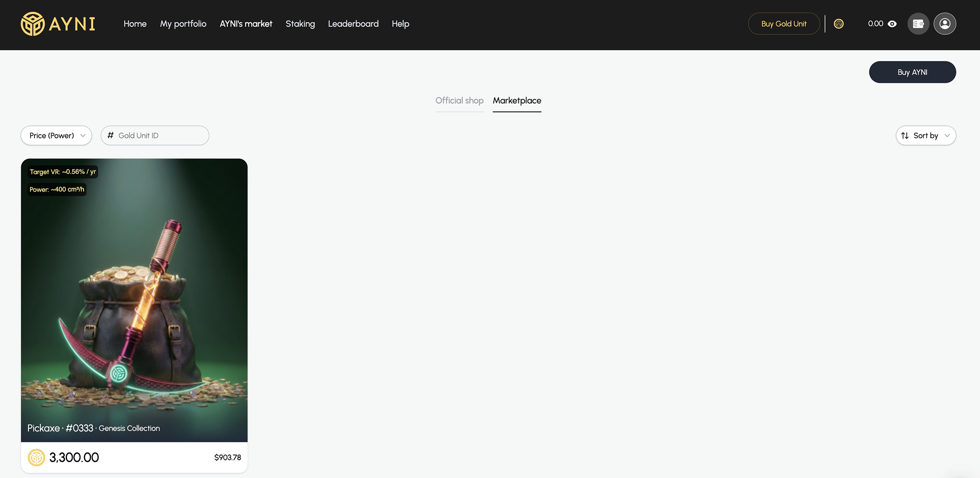Focus the Gold Unit ID search field

pyautogui.click(x=155, y=136)
